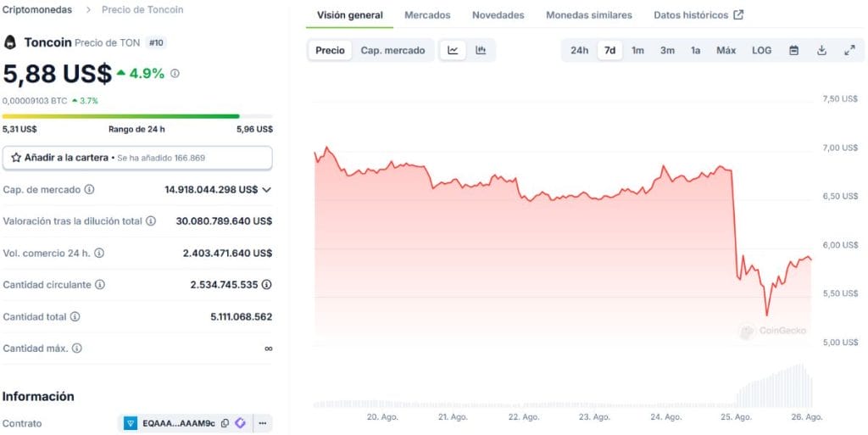Set chart range to Máx
The image size is (868, 435).
point(726,50)
